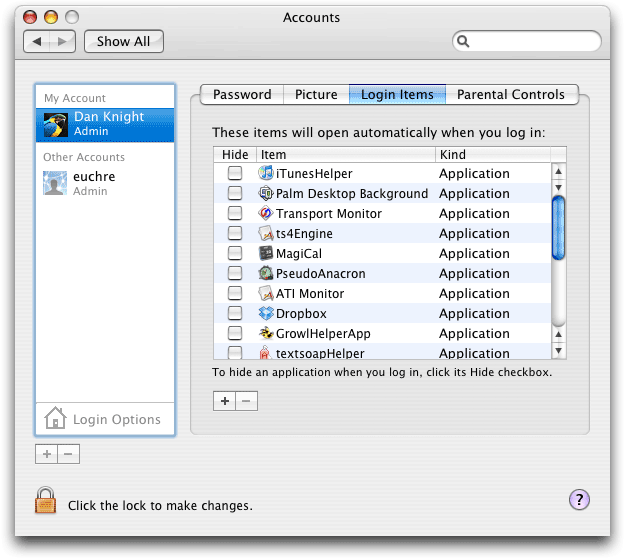Click the Show All button
Image resolution: width=624 pixels, height=560 pixels.
pos(124,41)
